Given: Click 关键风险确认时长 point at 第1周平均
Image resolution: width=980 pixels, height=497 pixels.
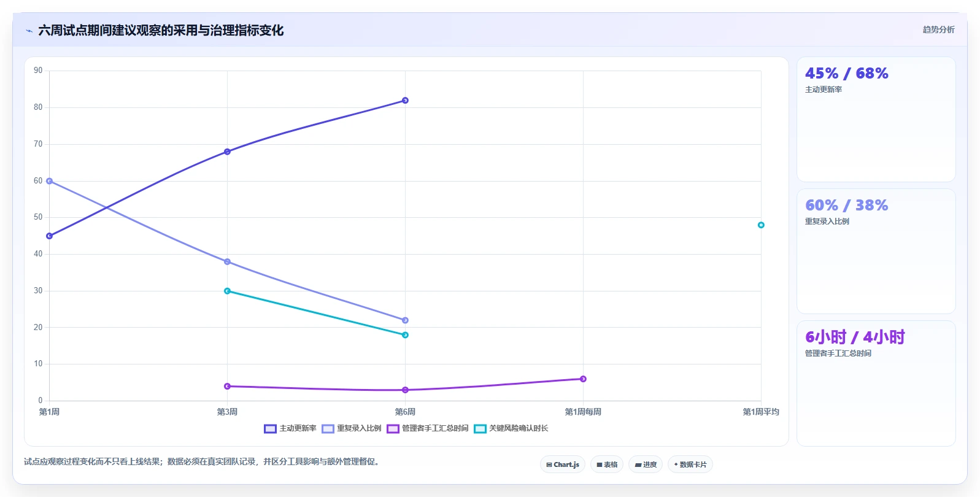Looking at the screenshot, I should [761, 225].
